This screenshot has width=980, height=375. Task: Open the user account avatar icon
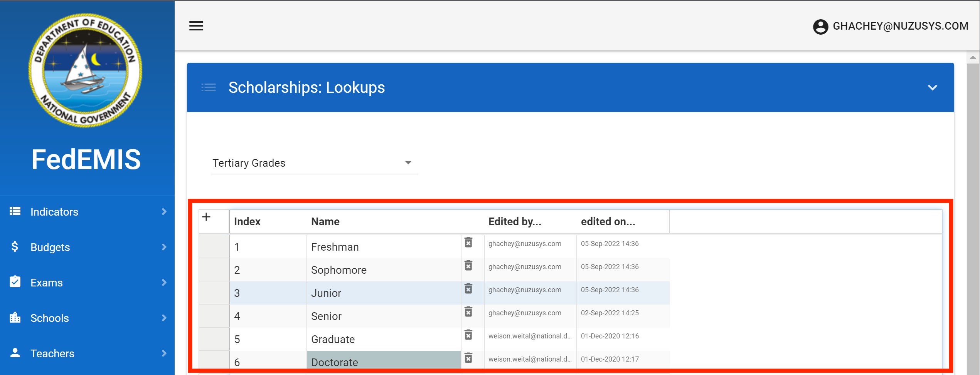coord(820,27)
